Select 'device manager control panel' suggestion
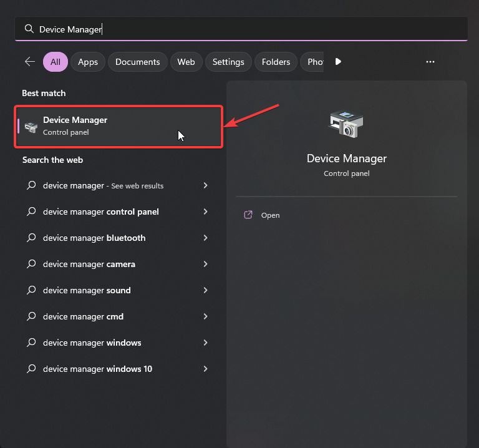Screen dimensions: 479x448 coord(119,212)
